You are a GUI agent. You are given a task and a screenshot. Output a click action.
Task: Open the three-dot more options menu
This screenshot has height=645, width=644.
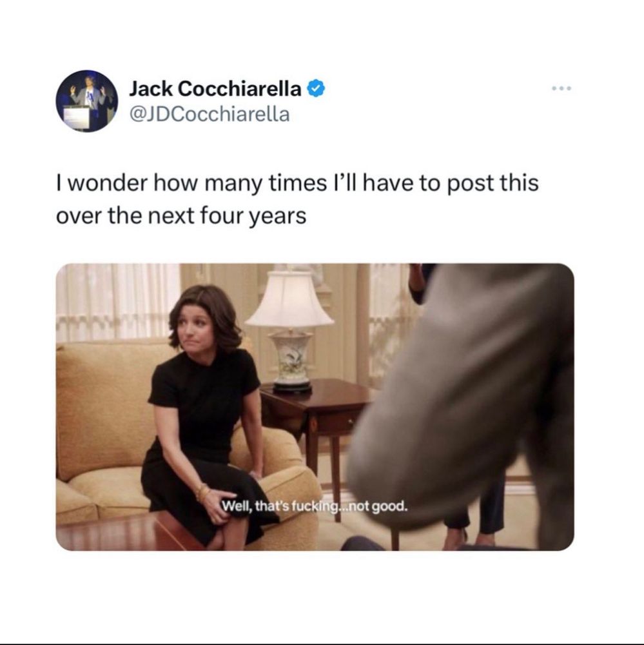point(561,88)
